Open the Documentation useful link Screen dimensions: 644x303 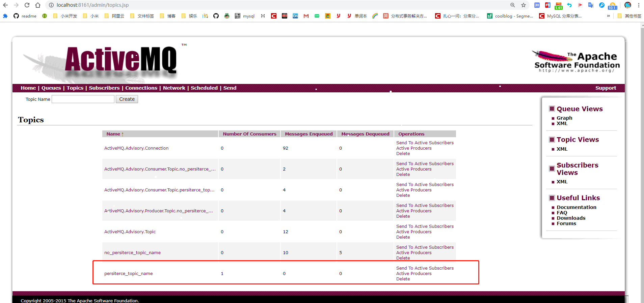tap(576, 207)
